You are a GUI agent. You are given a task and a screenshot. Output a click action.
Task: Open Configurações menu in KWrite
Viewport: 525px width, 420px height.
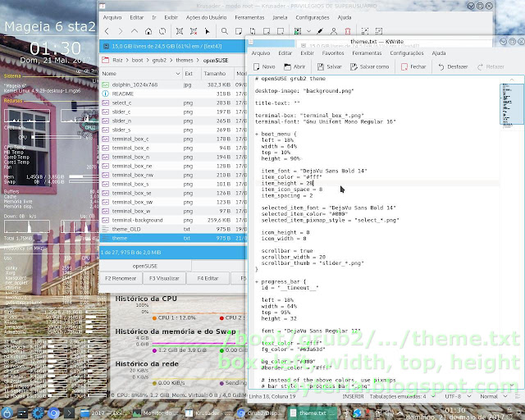point(407,53)
